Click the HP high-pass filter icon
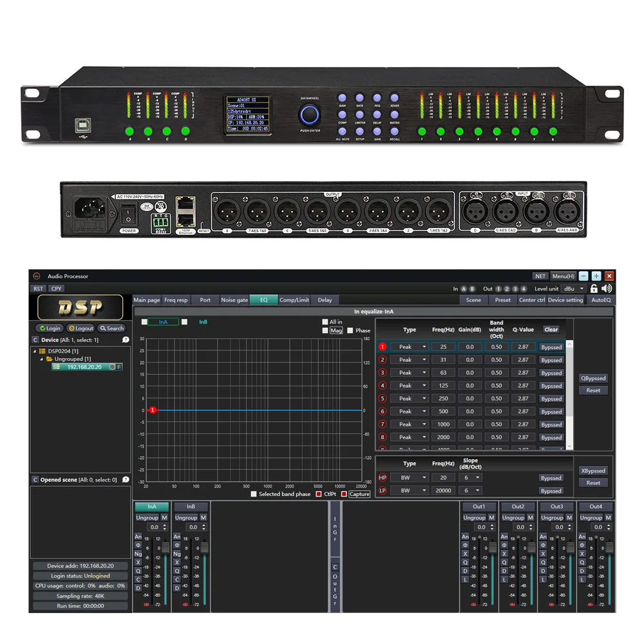The width and height of the screenshot is (644, 644). [383, 478]
